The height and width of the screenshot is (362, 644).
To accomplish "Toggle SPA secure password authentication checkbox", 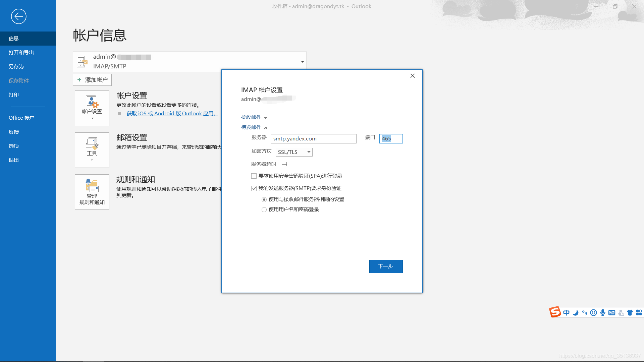I will point(254,176).
